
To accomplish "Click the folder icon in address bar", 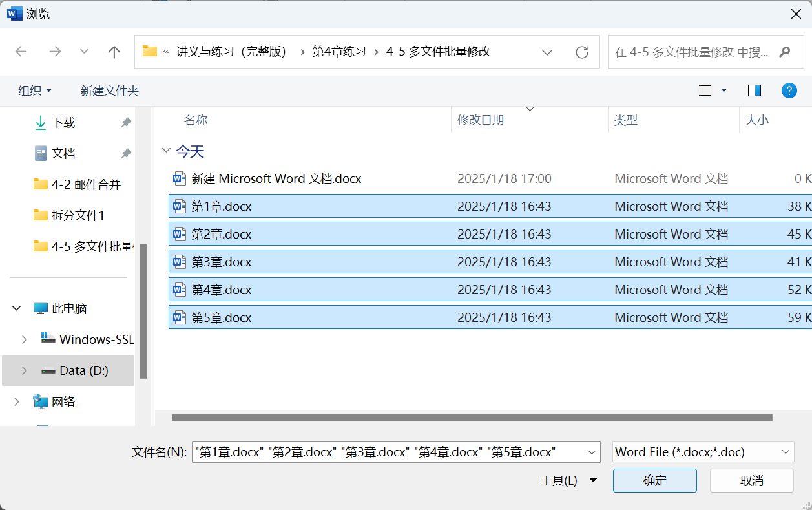I will (x=150, y=51).
